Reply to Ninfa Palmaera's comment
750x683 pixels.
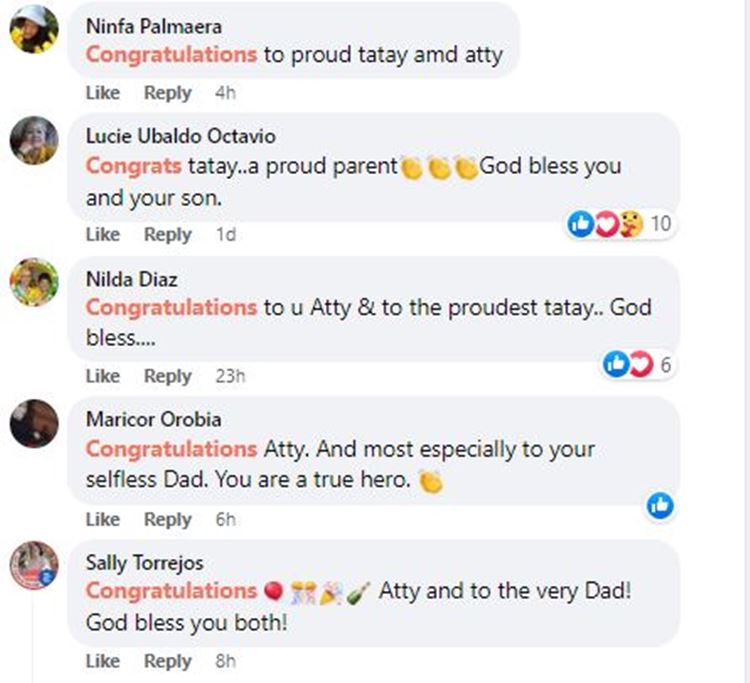[x=167, y=93]
